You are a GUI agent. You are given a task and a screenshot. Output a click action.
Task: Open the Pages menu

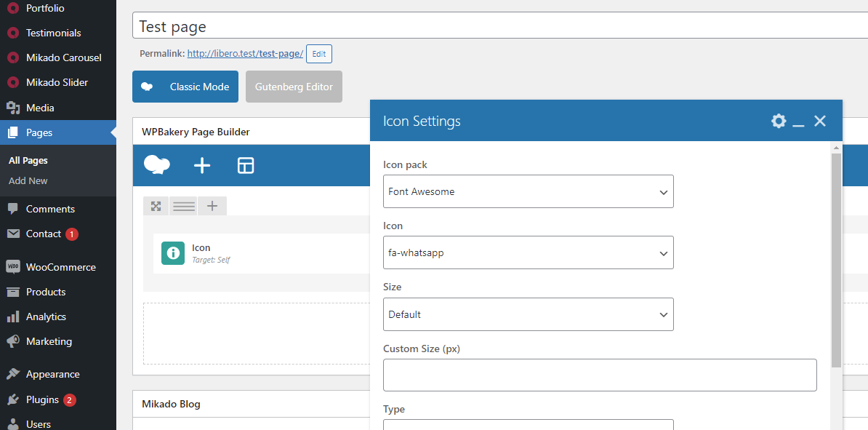(57, 132)
